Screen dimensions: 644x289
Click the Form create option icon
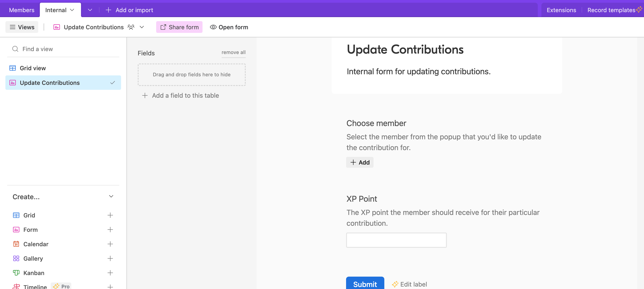(x=16, y=230)
